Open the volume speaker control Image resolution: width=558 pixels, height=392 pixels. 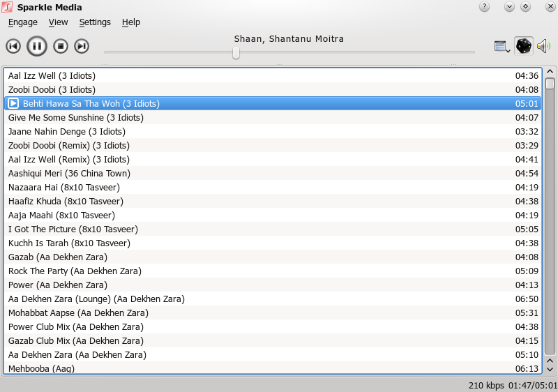point(544,46)
